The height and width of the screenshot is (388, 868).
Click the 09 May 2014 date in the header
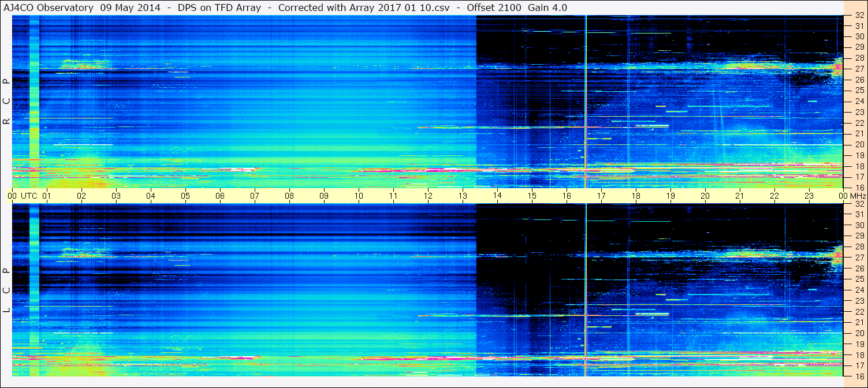[131, 8]
